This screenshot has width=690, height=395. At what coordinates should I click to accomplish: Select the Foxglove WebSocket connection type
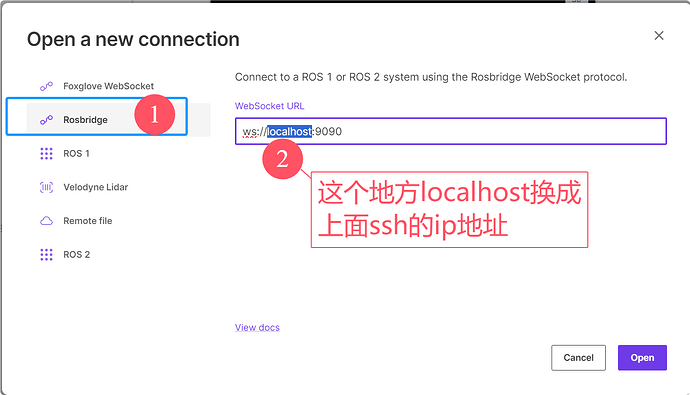coord(118,86)
